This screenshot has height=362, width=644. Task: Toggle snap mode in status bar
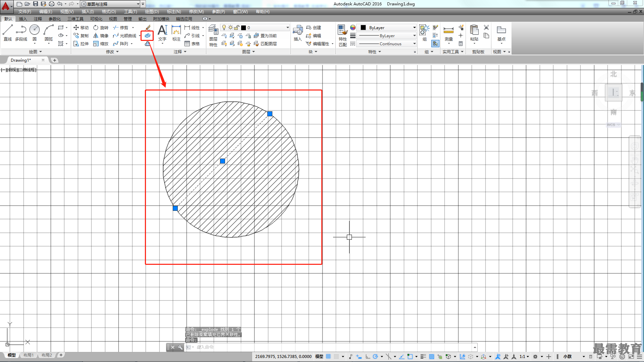(x=336, y=357)
